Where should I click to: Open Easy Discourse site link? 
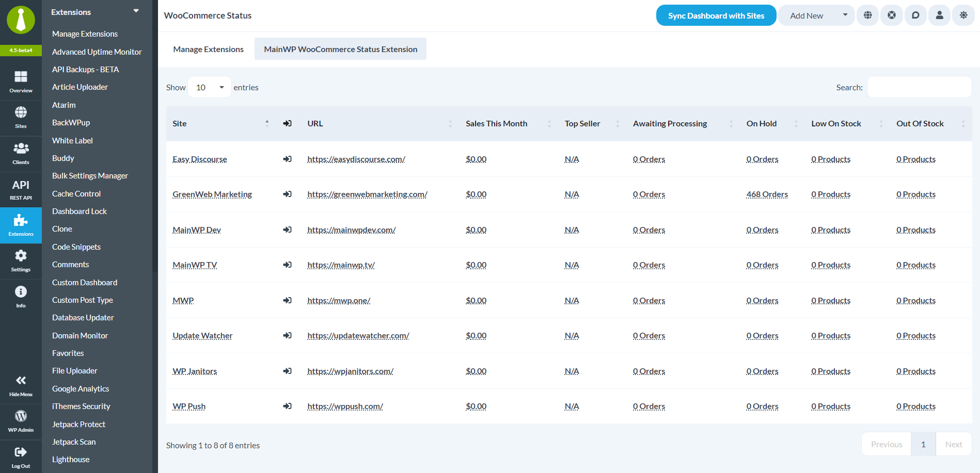click(200, 159)
